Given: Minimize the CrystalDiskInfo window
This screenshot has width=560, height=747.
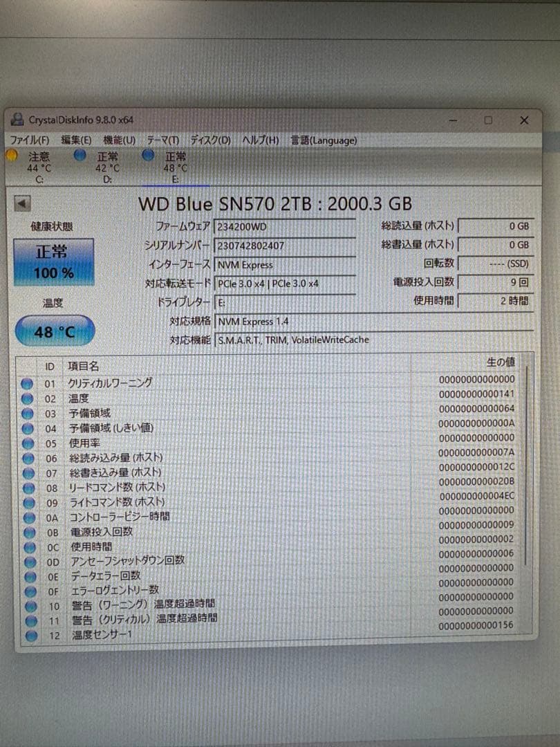Looking at the screenshot, I should click(x=453, y=120).
